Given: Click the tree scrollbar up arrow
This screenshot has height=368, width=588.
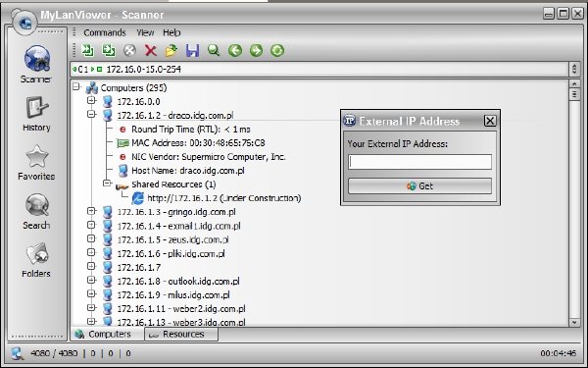Looking at the screenshot, I should [x=574, y=83].
